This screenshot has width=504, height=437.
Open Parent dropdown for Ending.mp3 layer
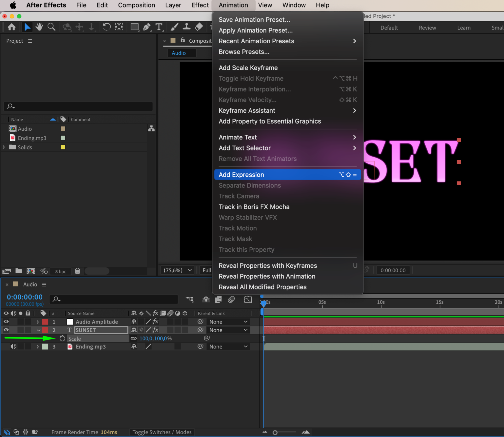click(x=228, y=347)
